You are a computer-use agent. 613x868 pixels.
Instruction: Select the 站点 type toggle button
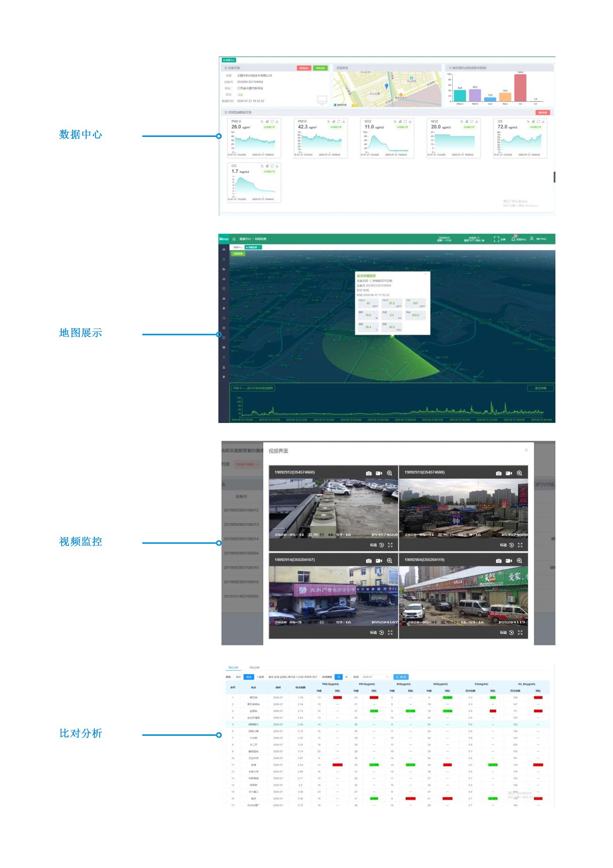coord(249,677)
